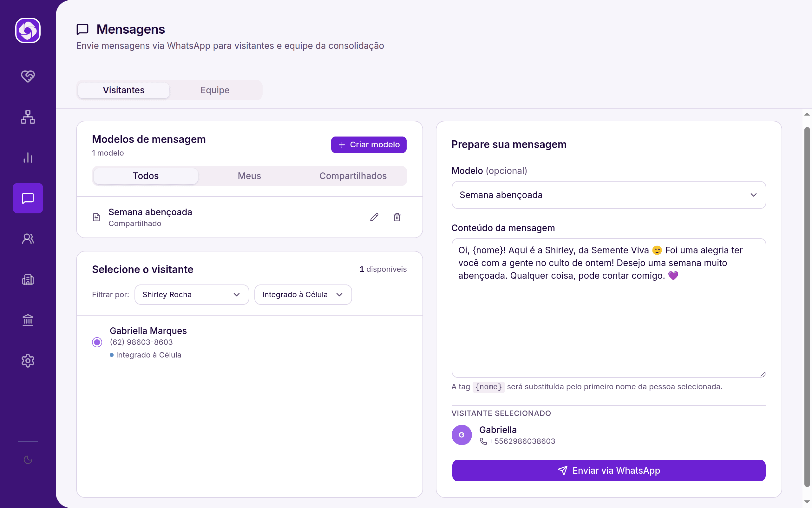Screen dimensions: 812x508
Task: Open the network hierarchy sidebar icon
Action: coord(28,117)
